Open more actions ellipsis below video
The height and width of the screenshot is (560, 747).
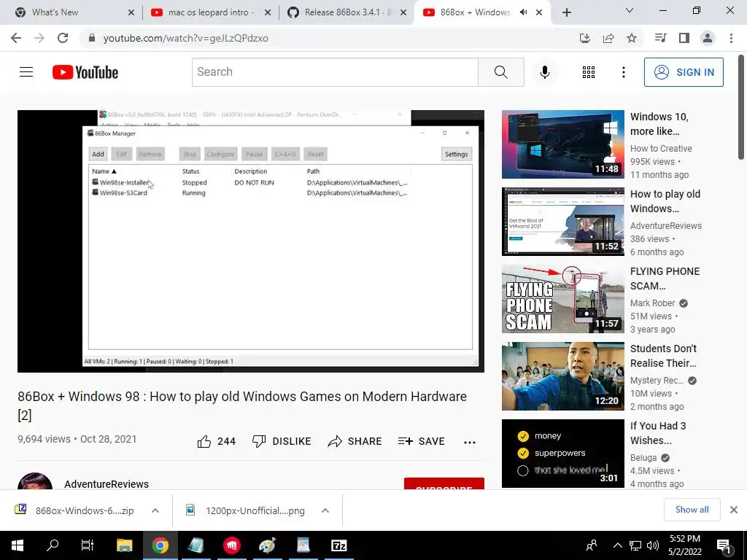point(470,442)
